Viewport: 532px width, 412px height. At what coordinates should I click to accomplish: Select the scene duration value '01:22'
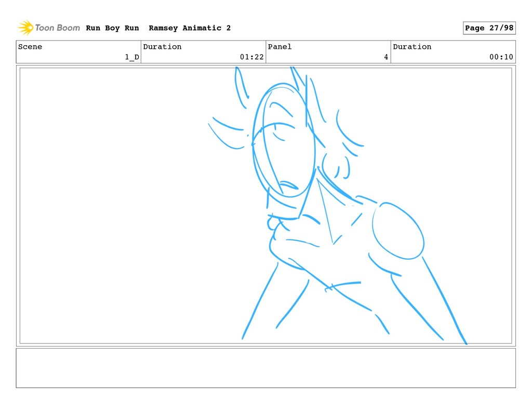pyautogui.click(x=251, y=57)
